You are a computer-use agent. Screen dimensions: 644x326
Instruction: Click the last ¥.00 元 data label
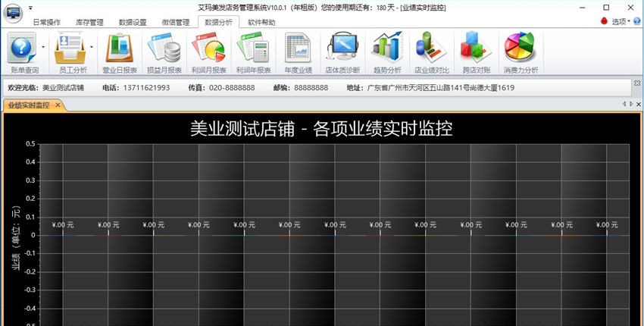(x=607, y=225)
